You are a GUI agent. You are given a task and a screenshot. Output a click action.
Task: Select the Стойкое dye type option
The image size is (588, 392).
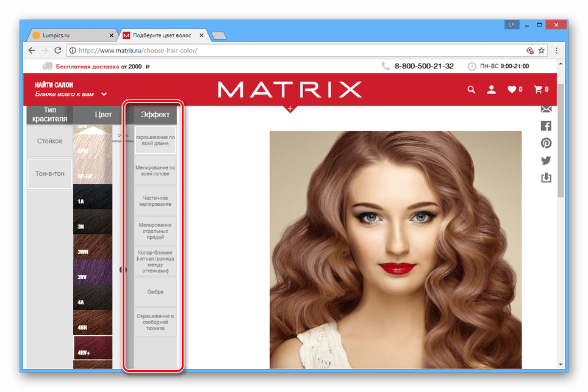[50, 141]
